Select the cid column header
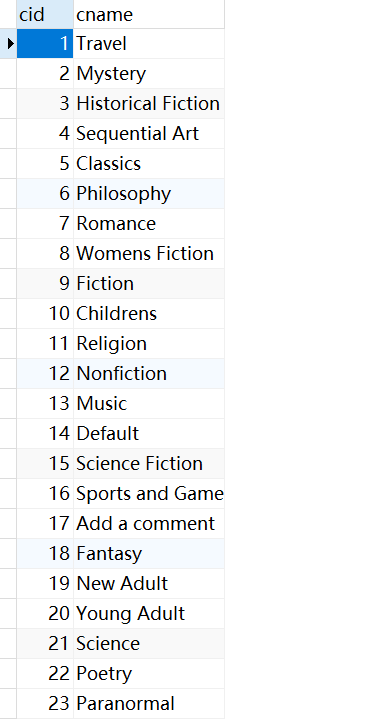This screenshot has width=365, height=724. pyautogui.click(x=45, y=15)
